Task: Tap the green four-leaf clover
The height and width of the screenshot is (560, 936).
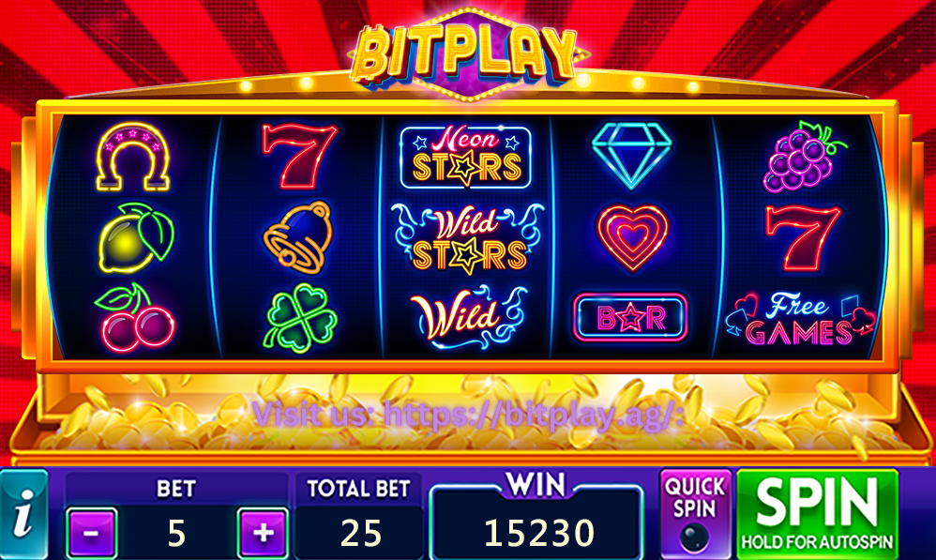Action: [300, 318]
